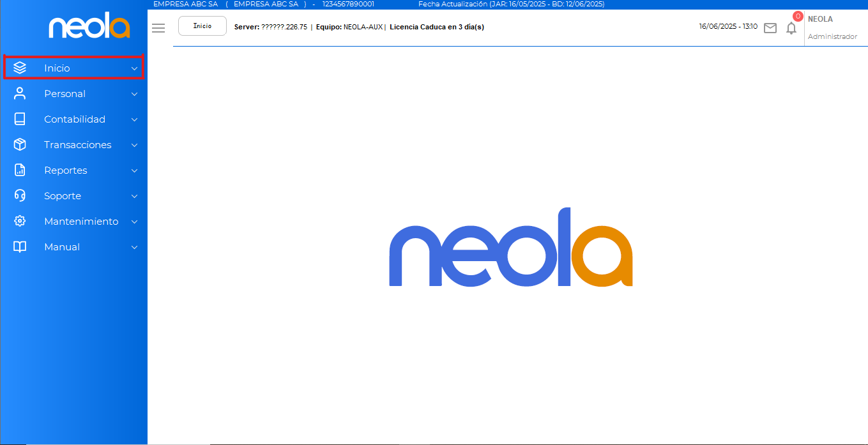The height and width of the screenshot is (445, 868).
Task: Click the neola logo in the sidebar
Action: point(89,27)
